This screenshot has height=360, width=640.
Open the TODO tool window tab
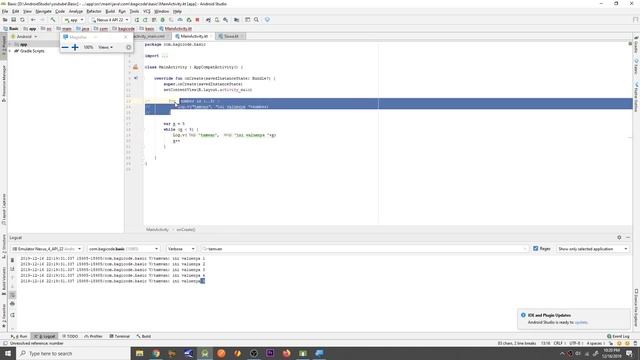coord(70,336)
